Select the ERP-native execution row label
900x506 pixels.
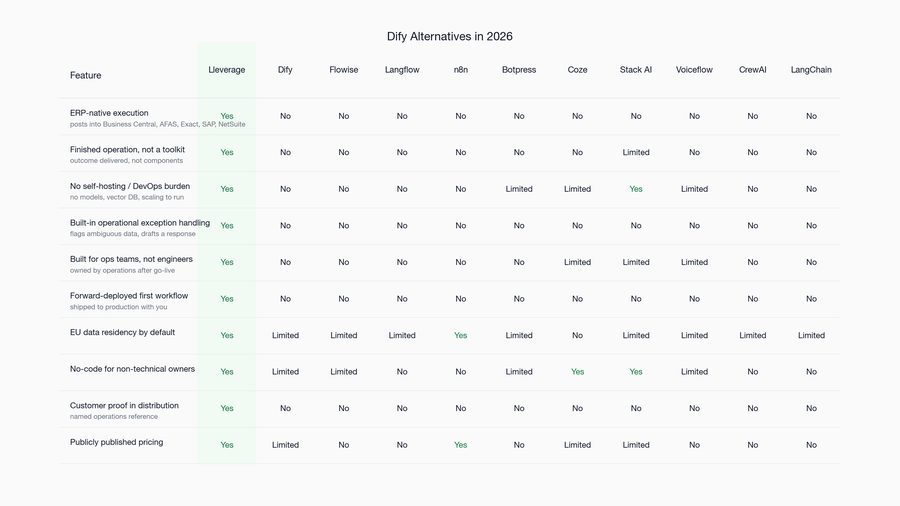(109, 113)
